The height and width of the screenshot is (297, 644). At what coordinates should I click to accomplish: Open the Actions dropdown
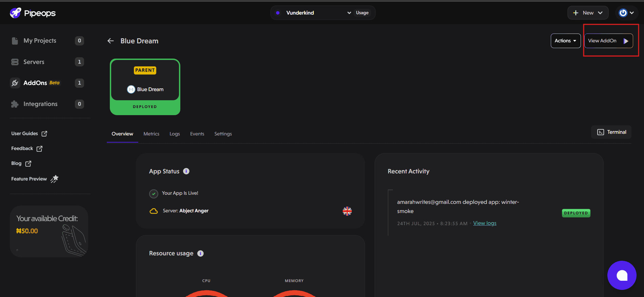(x=566, y=41)
